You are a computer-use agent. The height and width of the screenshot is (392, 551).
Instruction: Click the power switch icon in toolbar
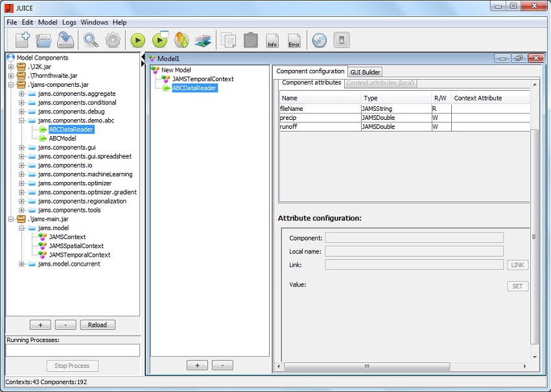(341, 40)
